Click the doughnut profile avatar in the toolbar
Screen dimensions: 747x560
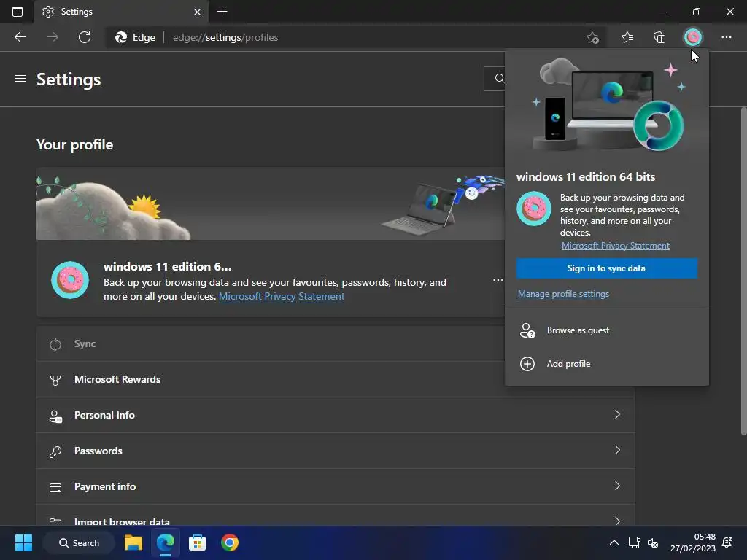[x=693, y=37]
